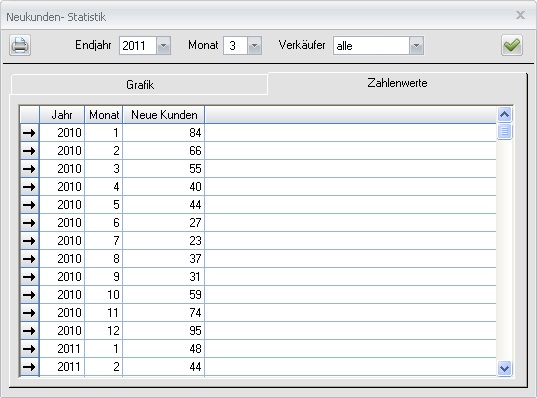Click the Monat cell 12 in 2010
Screen dimensions: 537x398
pos(104,331)
